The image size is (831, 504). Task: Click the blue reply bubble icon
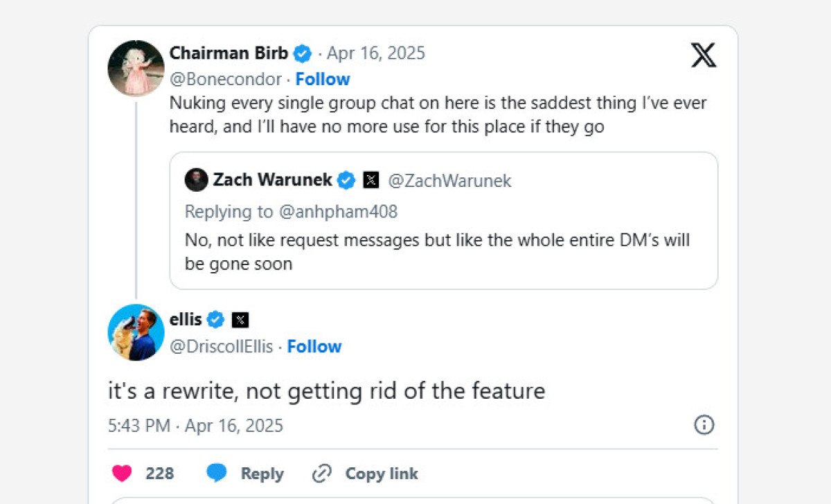tap(217, 474)
